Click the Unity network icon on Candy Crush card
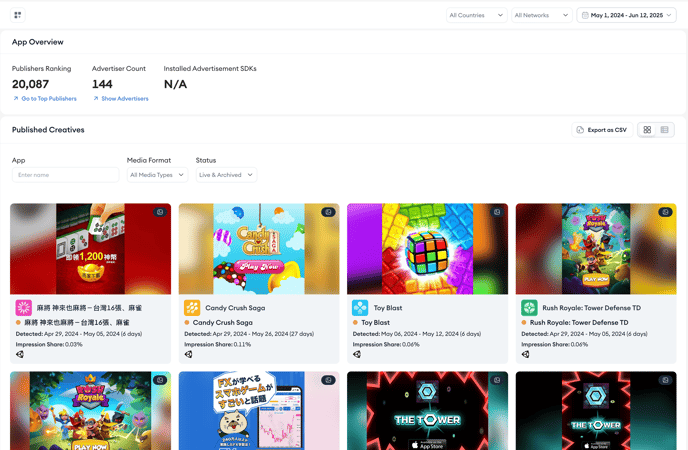The width and height of the screenshot is (688, 450). pos(188,354)
